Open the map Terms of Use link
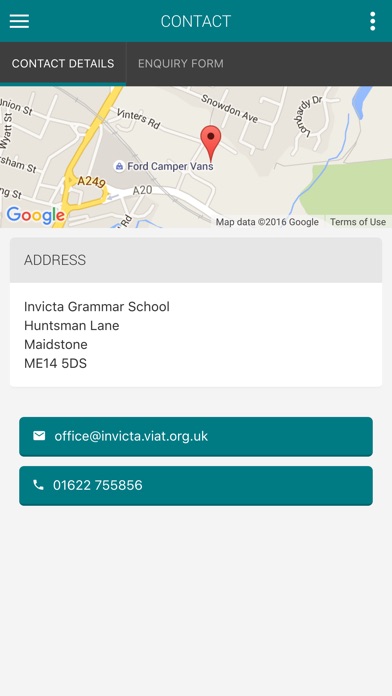 coord(358,221)
